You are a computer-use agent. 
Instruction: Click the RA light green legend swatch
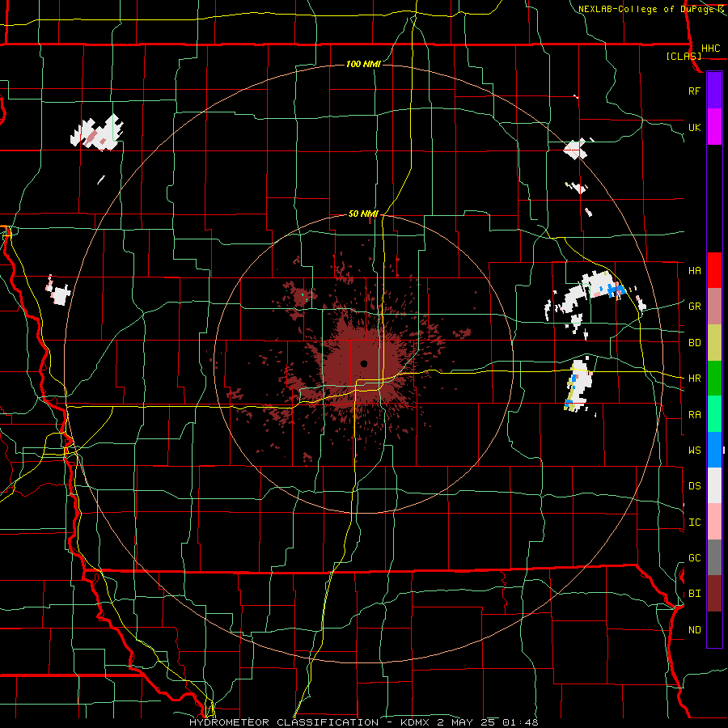pos(714,414)
